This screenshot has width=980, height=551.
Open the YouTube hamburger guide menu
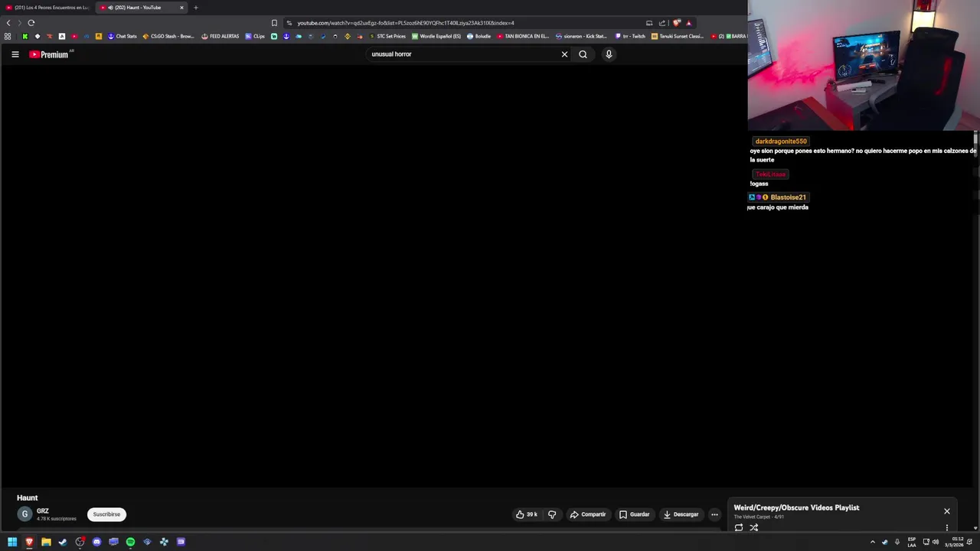15,54
